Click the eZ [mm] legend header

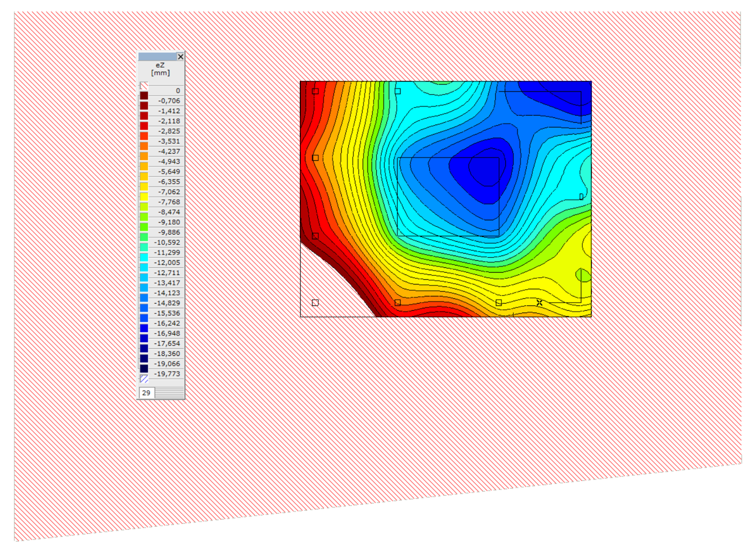(x=160, y=69)
